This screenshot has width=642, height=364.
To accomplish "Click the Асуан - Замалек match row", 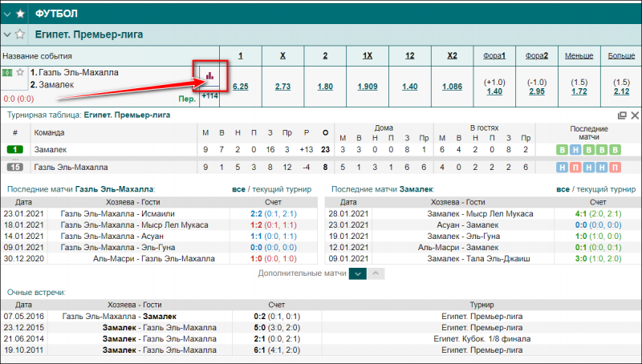I will point(483,225).
